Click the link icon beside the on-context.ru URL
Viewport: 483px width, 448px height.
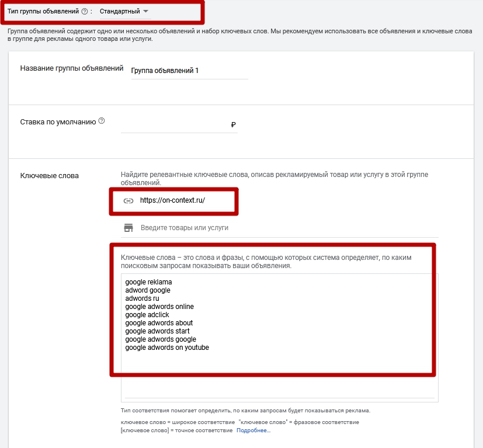[128, 200]
